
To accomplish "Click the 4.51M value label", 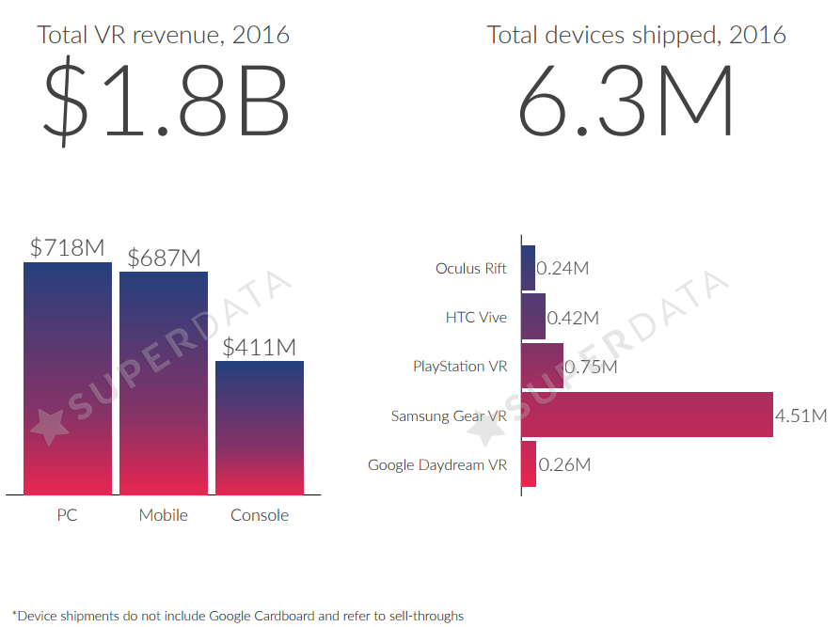I will click(x=800, y=415).
